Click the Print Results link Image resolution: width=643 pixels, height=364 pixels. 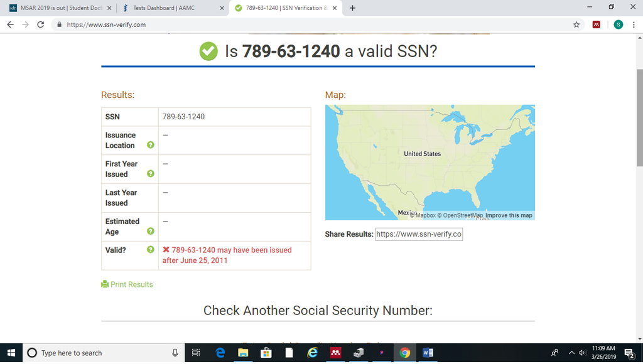coord(127,284)
